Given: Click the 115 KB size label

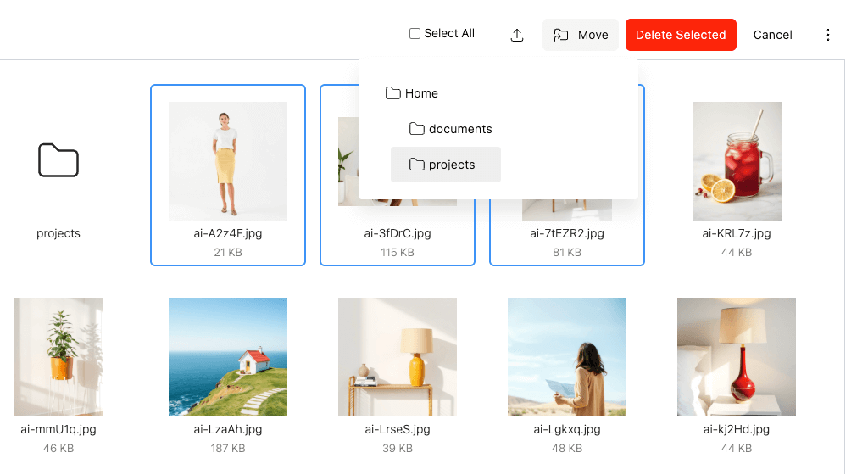Looking at the screenshot, I should pos(398,253).
